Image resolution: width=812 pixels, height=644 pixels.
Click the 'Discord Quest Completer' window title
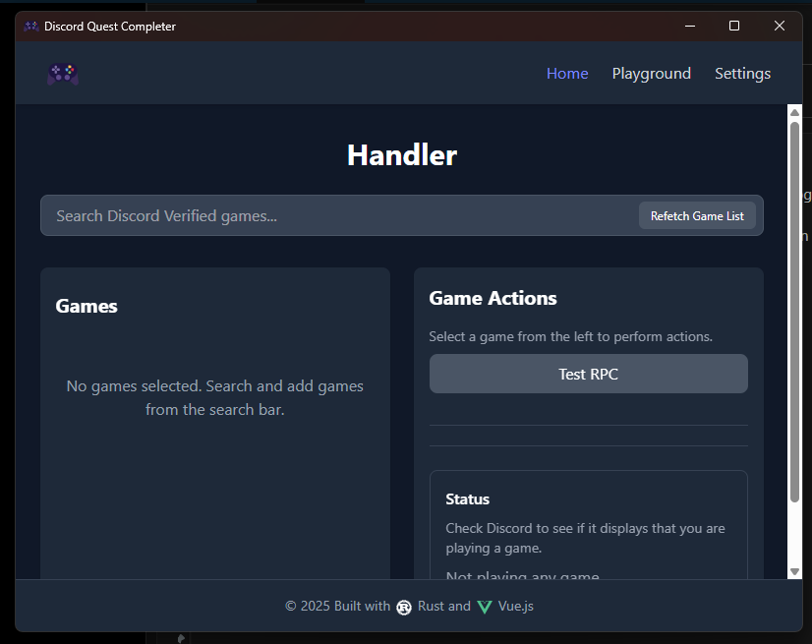[110, 27]
